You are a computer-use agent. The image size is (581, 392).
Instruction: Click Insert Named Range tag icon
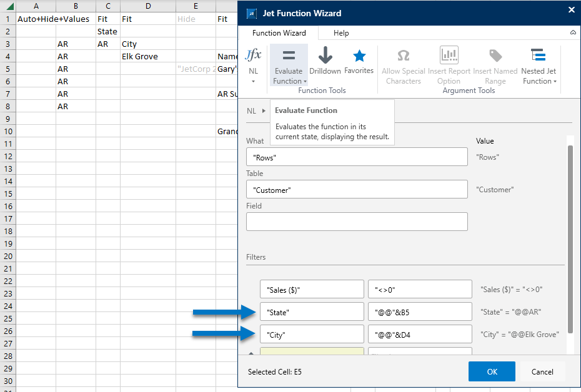pos(495,56)
